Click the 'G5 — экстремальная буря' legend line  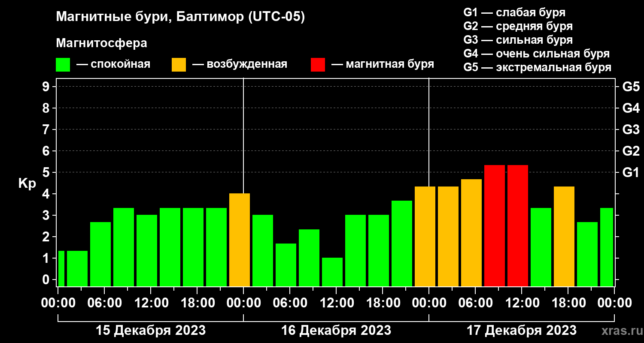tap(538, 67)
